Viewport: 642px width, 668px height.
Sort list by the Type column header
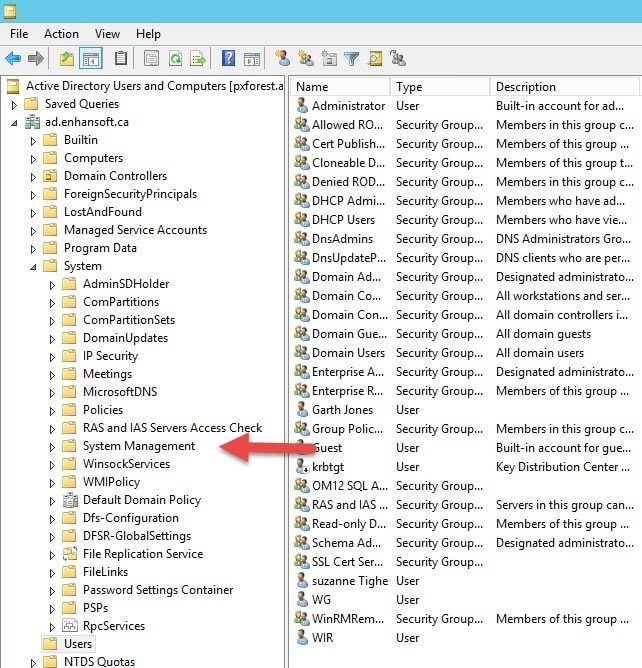409,87
